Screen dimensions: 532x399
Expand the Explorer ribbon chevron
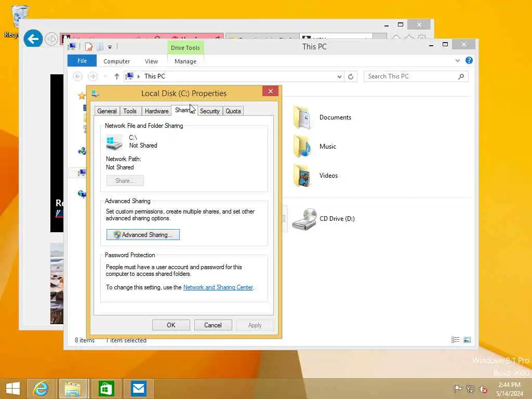point(458,60)
